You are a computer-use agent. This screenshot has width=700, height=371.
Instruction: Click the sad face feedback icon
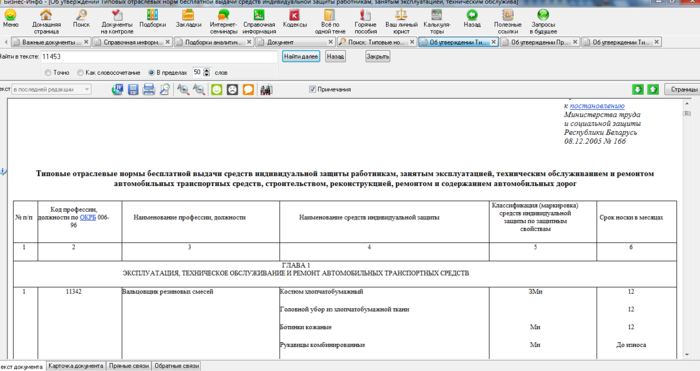(232, 89)
